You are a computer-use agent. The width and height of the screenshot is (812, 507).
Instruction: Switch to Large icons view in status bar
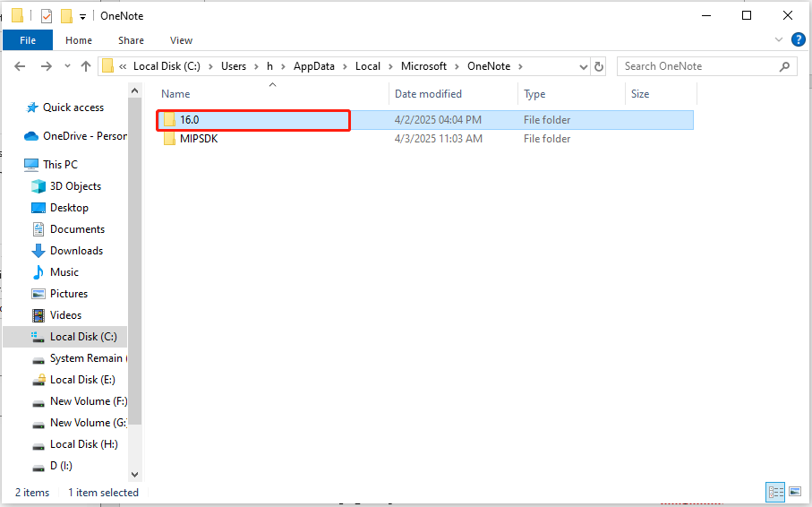pos(795,492)
